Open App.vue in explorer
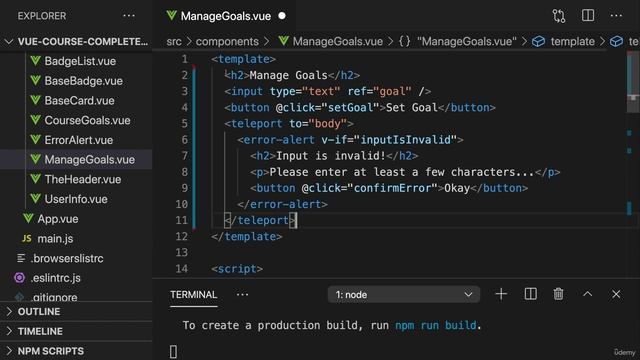 (58, 219)
